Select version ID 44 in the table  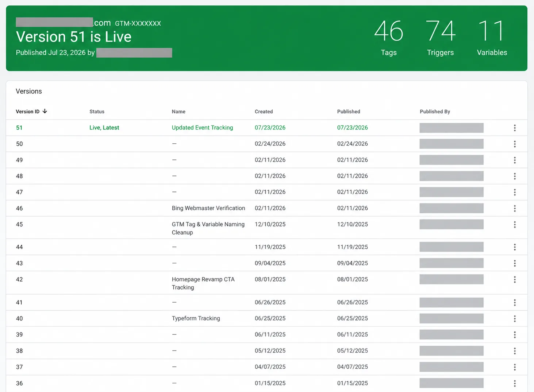click(19, 247)
